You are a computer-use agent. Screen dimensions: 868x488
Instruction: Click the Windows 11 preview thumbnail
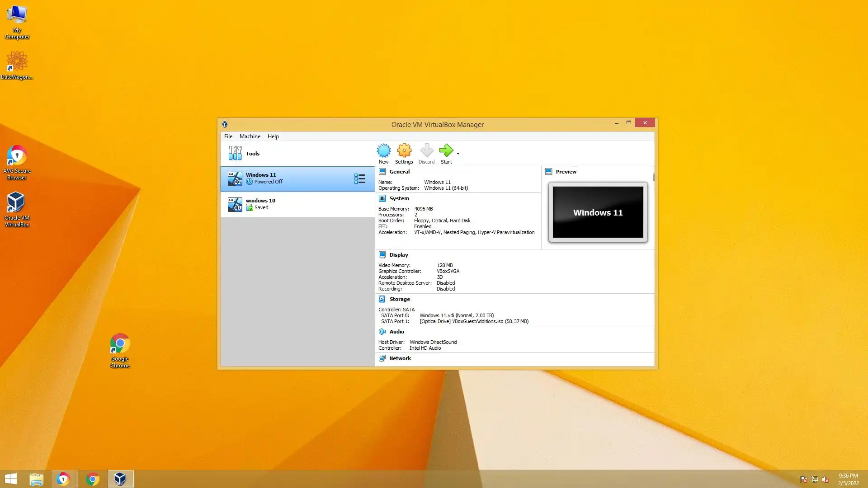pos(598,212)
